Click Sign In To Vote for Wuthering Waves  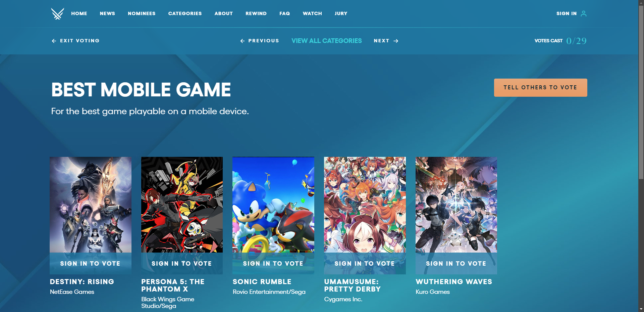click(x=456, y=264)
